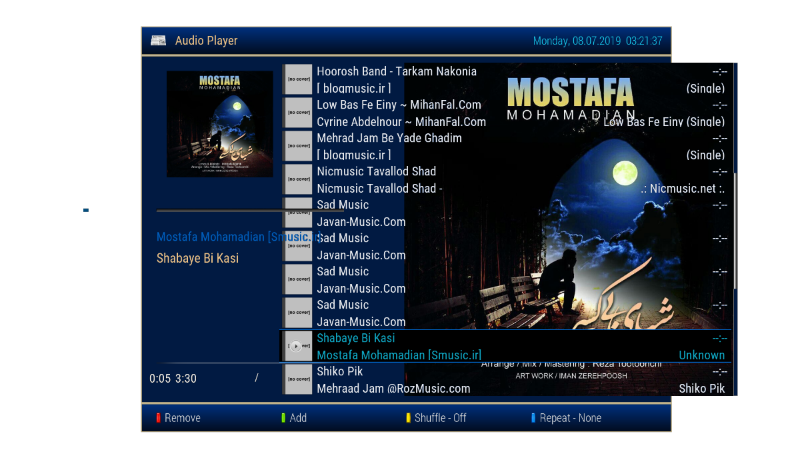Click play icon beside Shabaye Bi Kasi

pyautogui.click(x=298, y=346)
